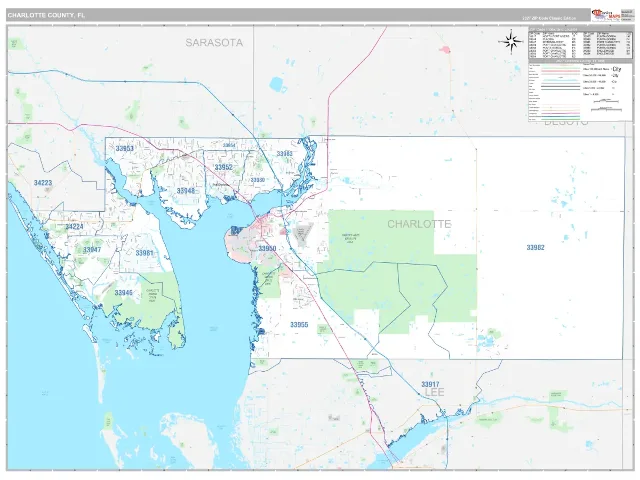Select the CHARLOTTE county label
Viewport: 640px width, 480px height.
[x=419, y=224]
